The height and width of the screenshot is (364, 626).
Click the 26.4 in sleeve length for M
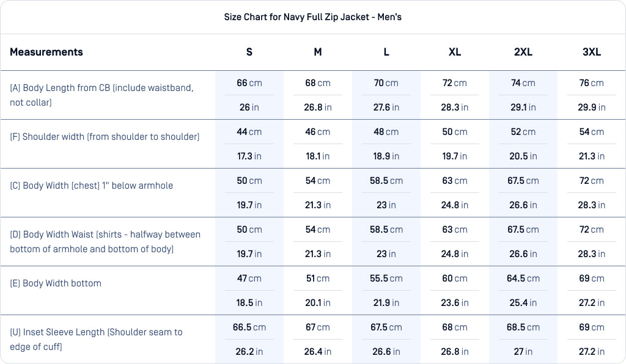318,352
